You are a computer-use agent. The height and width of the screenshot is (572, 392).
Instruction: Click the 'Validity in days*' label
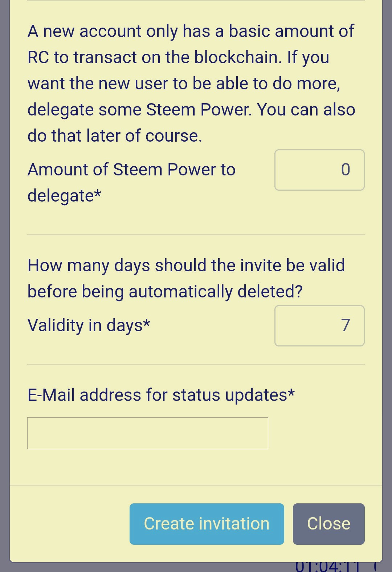89,325
